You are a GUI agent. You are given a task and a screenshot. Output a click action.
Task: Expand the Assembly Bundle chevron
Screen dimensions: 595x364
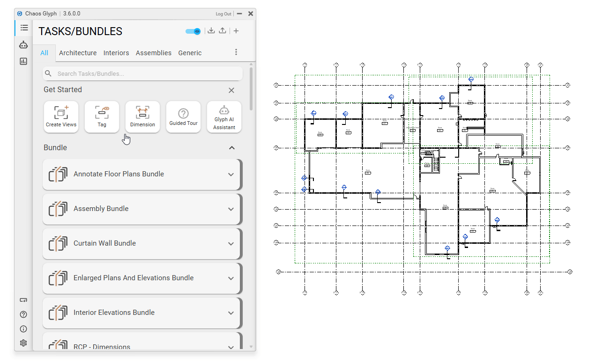click(x=231, y=209)
